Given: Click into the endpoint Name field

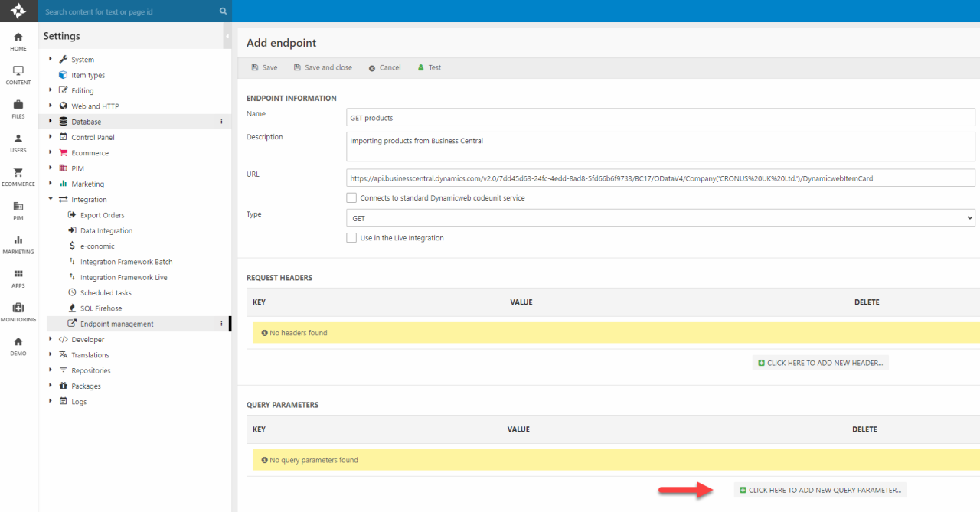Looking at the screenshot, I should [660, 117].
